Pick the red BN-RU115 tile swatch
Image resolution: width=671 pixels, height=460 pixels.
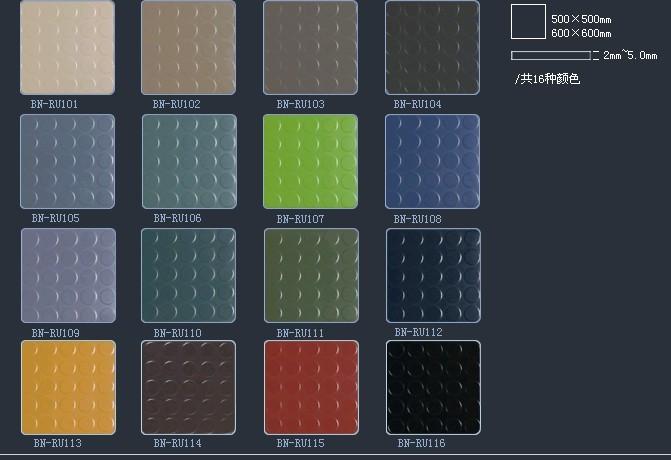click(311, 388)
